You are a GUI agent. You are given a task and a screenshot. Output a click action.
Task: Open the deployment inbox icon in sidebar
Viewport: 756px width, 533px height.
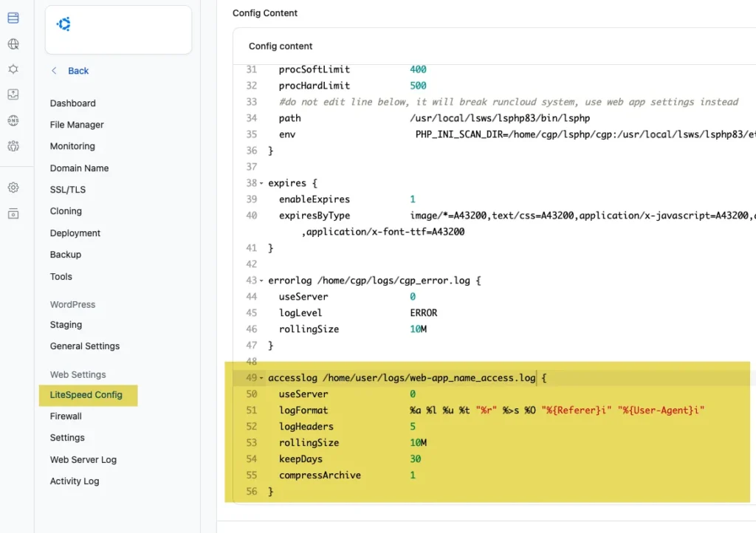pyautogui.click(x=13, y=95)
